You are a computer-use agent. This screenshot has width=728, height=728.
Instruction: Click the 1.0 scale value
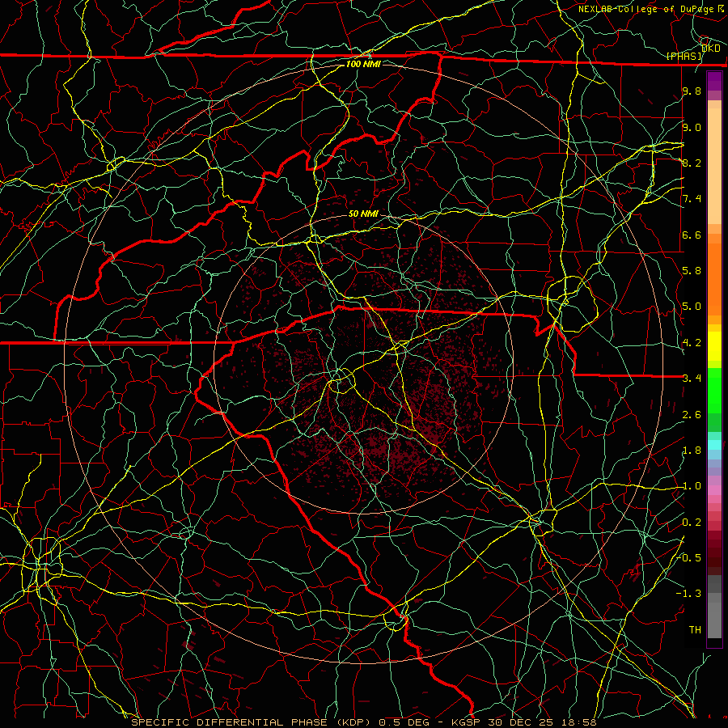[x=692, y=485]
